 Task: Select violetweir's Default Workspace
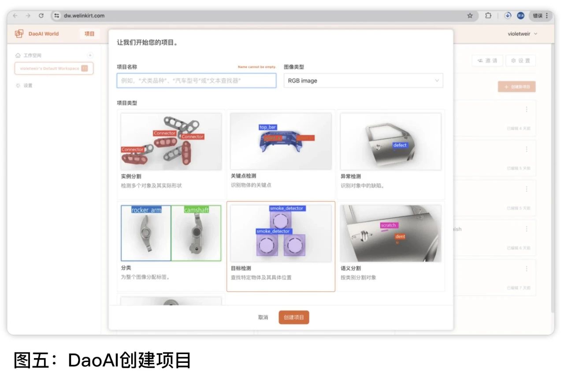(54, 68)
